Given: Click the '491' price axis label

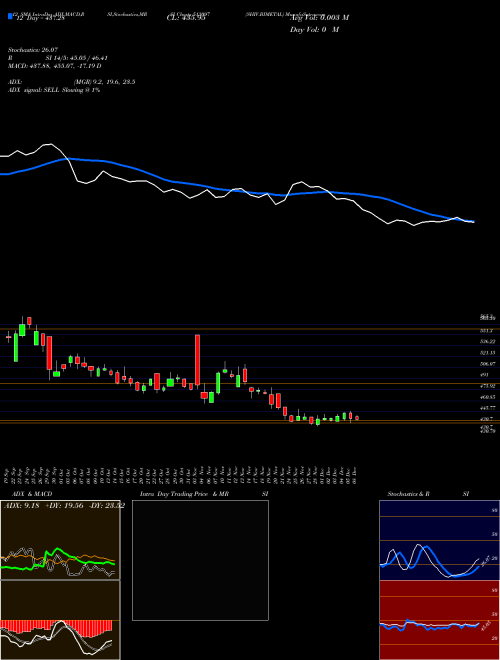Looking at the screenshot, I should 485,375.
